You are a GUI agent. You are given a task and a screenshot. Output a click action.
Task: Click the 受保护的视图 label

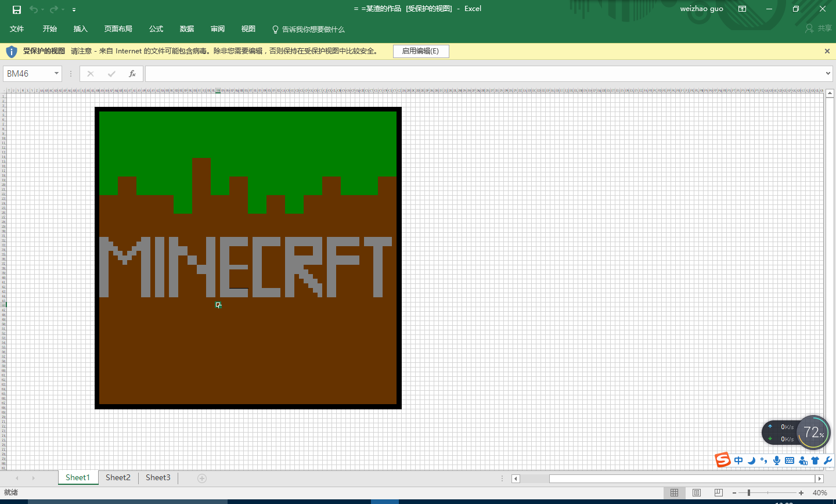pyautogui.click(x=44, y=51)
